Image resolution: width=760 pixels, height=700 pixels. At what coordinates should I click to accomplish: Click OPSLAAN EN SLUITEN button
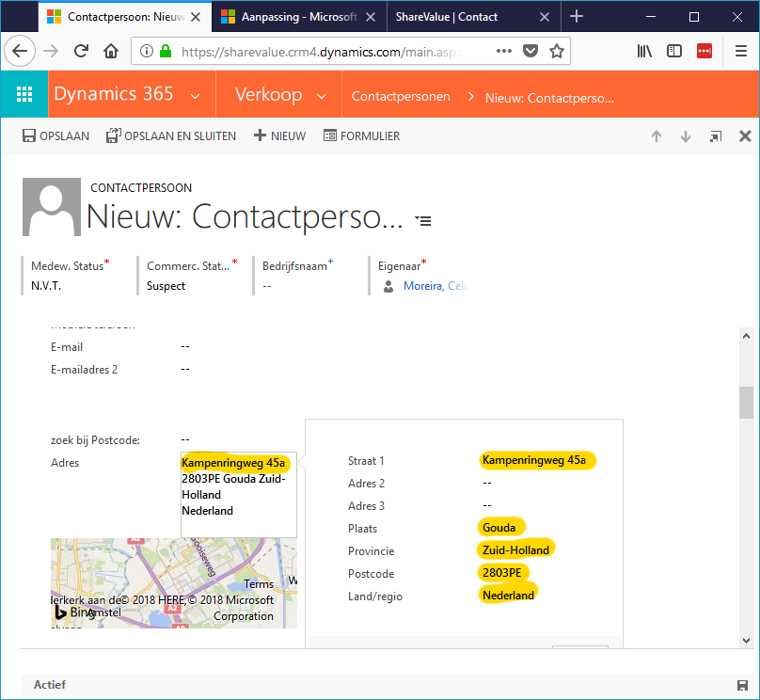[171, 136]
